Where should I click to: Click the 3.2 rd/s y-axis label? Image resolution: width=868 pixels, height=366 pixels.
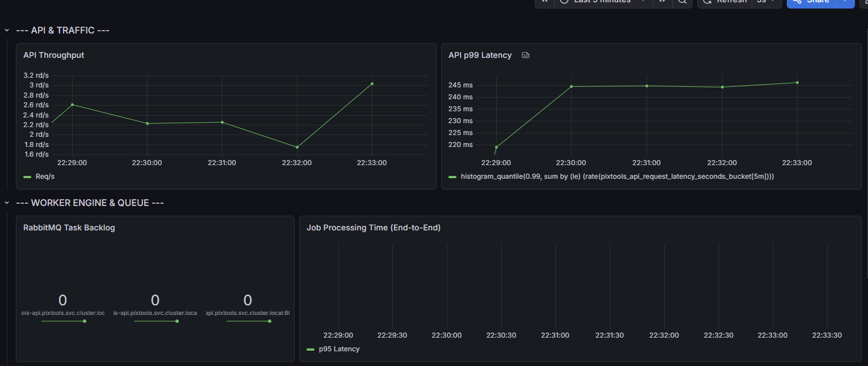[36, 75]
